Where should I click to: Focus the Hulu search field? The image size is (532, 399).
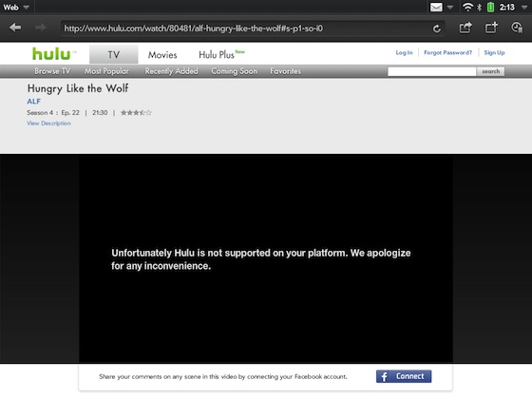pyautogui.click(x=432, y=71)
